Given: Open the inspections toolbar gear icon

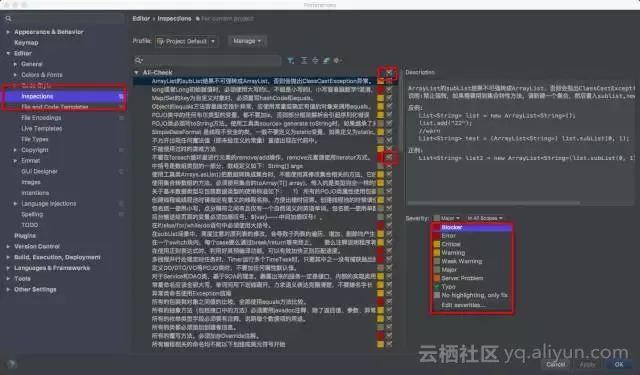Looking at the screenshot, I should (x=337, y=60).
